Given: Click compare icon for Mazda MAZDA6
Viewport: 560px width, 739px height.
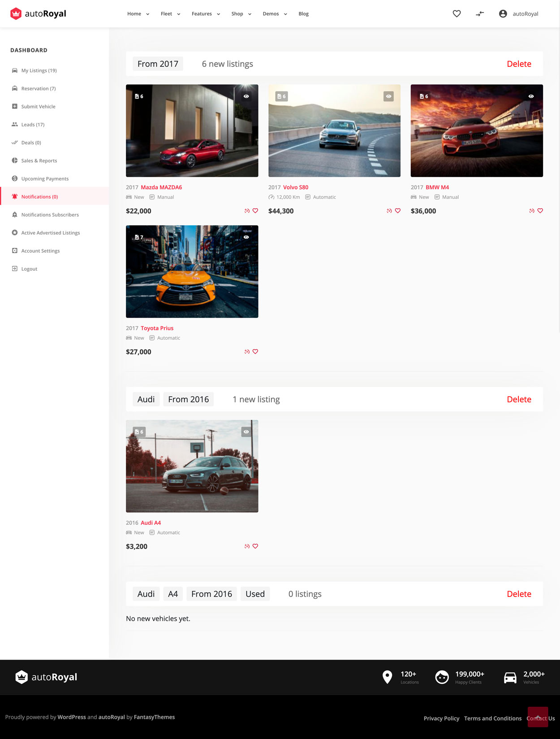Looking at the screenshot, I should [247, 211].
